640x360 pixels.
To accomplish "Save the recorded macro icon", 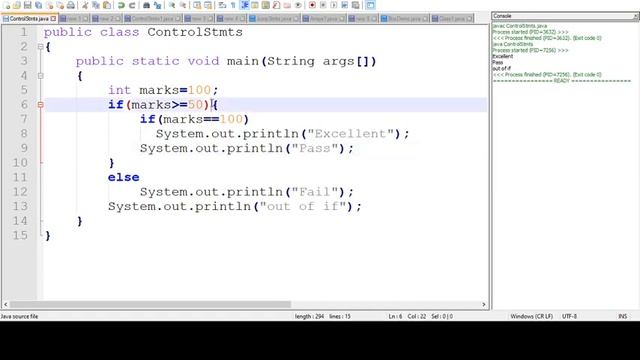I will point(356,5).
